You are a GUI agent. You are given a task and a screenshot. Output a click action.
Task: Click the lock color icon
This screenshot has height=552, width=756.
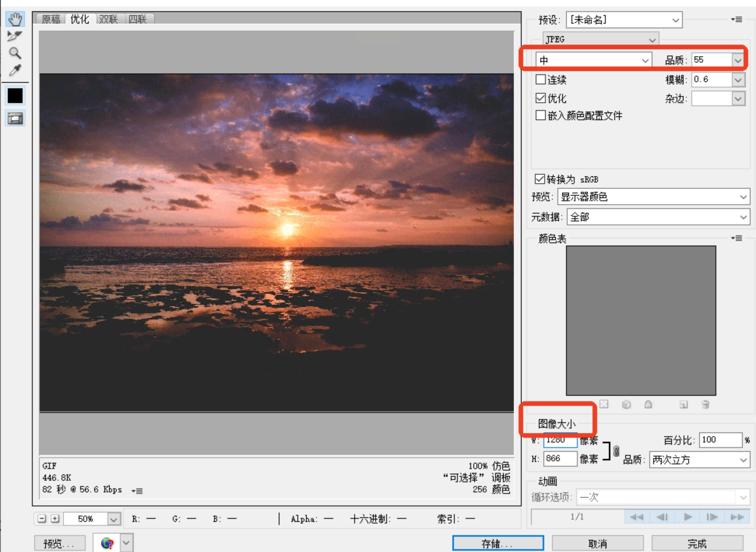coord(648,404)
